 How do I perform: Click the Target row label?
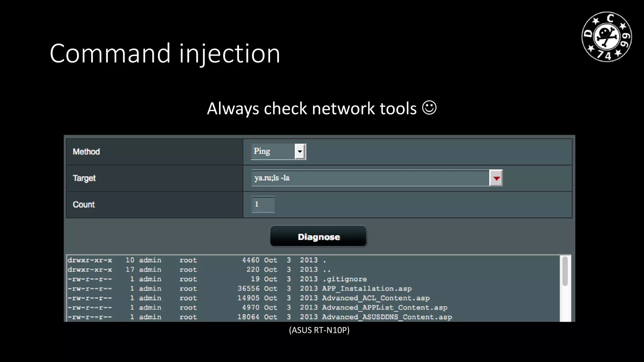coord(84,178)
